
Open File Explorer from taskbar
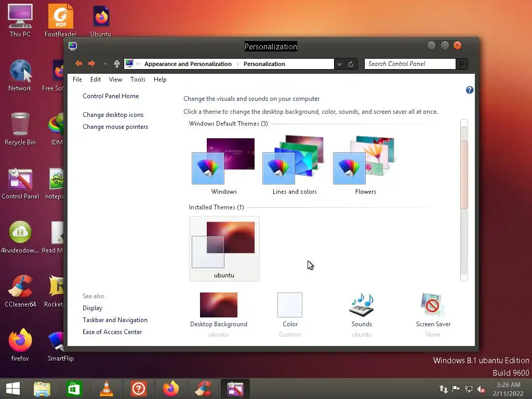click(x=42, y=389)
